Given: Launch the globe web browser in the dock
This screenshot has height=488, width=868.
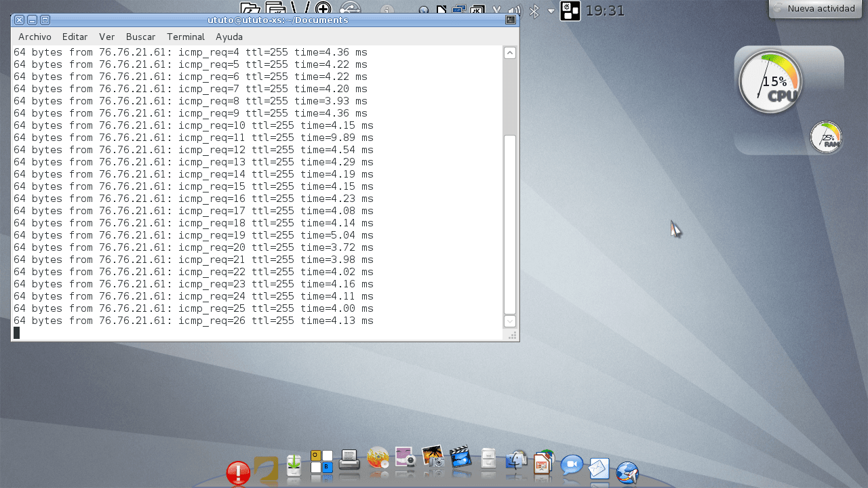Looking at the screenshot, I should tap(627, 472).
